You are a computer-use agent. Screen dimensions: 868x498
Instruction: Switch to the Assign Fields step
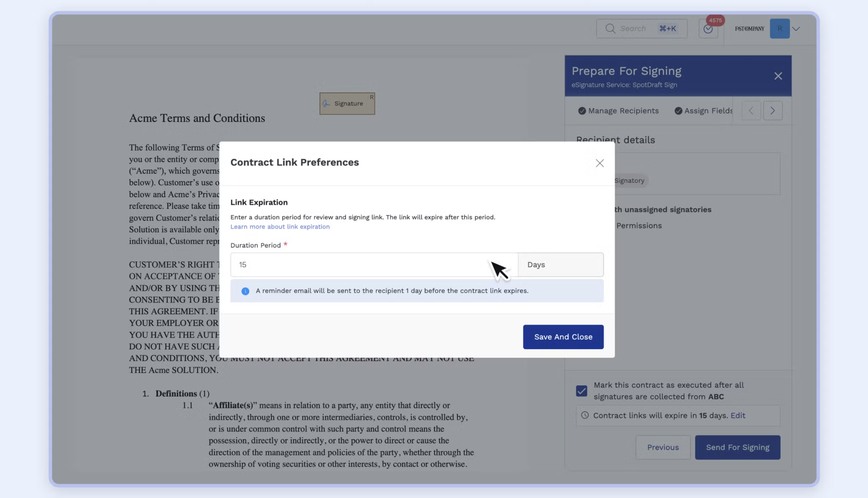(x=708, y=111)
